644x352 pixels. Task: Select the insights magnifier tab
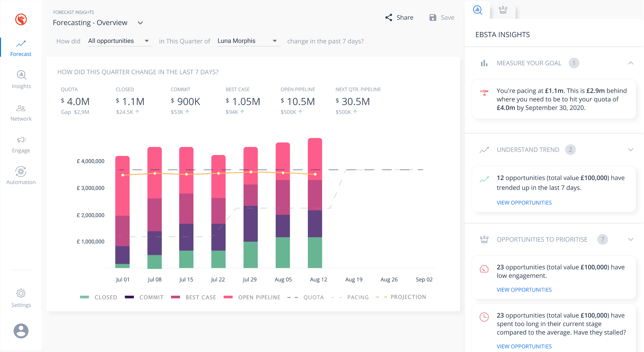point(478,10)
